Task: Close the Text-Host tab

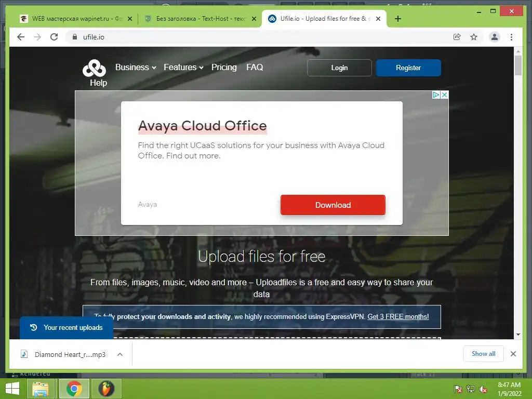Action: click(x=254, y=19)
